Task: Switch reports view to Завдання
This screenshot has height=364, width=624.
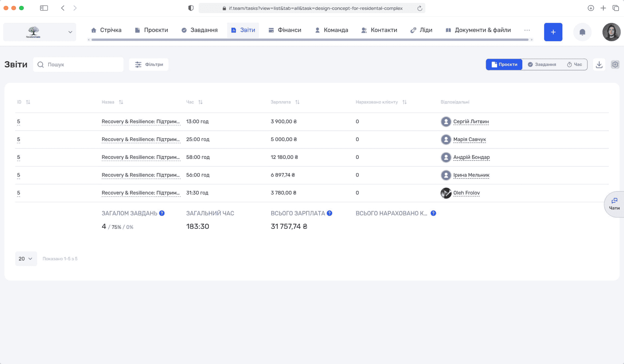Action: tap(542, 64)
